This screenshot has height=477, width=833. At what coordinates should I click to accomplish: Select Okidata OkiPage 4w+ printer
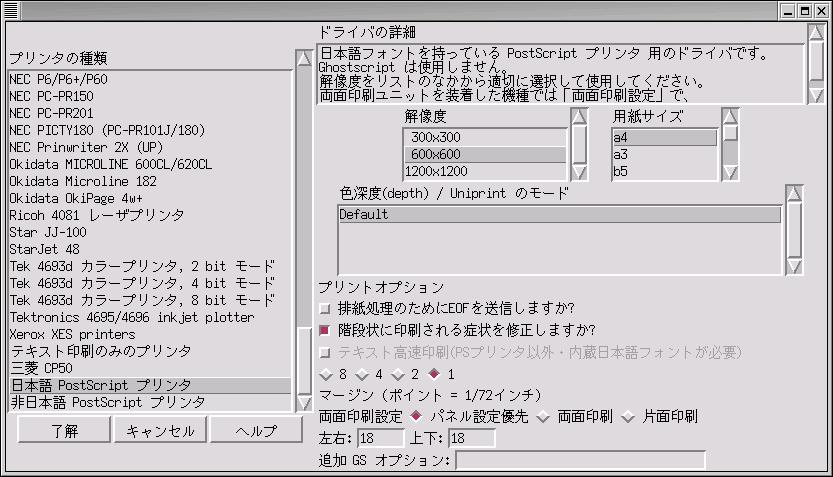click(x=150, y=198)
